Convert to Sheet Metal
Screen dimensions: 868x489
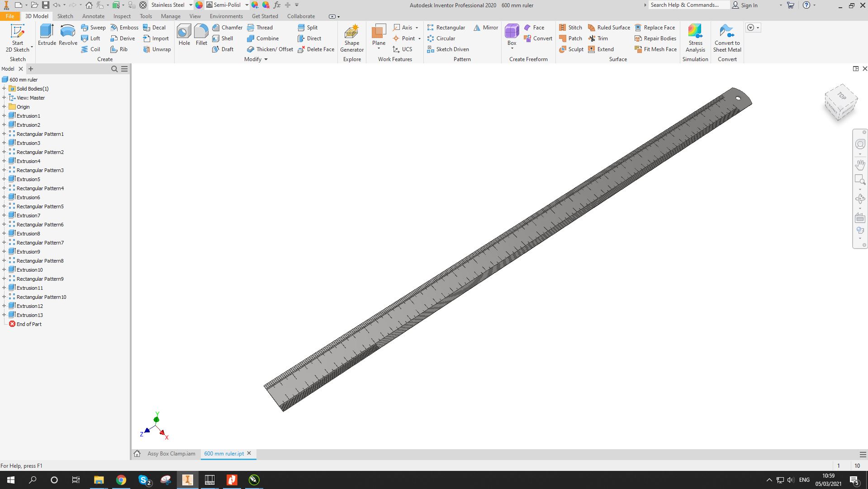(727, 38)
